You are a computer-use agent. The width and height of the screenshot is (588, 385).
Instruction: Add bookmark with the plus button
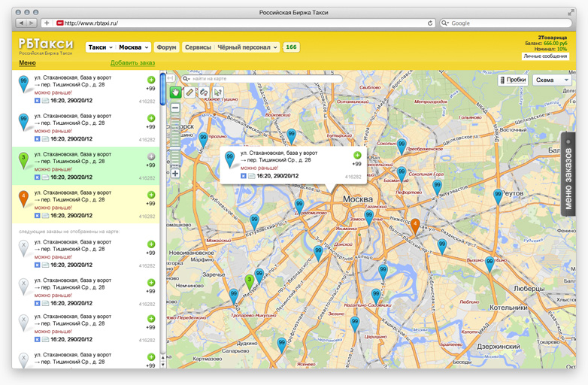click(47, 23)
